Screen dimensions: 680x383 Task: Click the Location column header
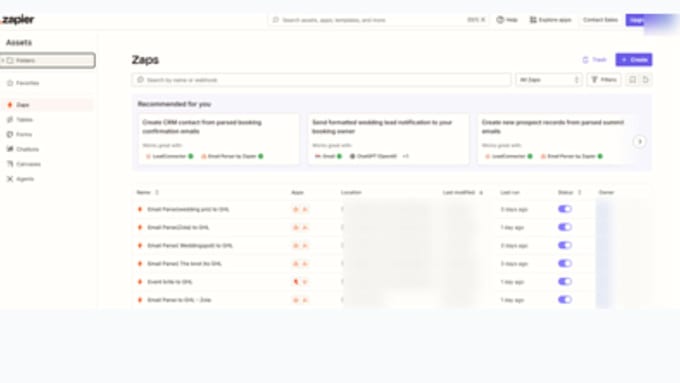(351, 192)
